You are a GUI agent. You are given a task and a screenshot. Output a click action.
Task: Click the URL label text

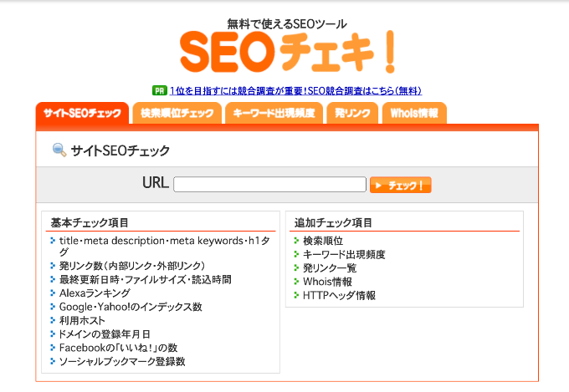[156, 182]
